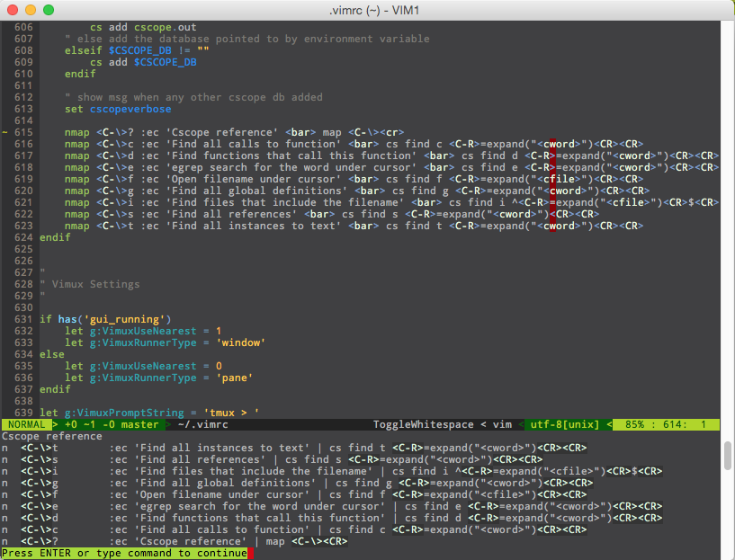Click the 'Press ENTER or type command to continue' prompt
The image size is (735, 560).
point(124,553)
